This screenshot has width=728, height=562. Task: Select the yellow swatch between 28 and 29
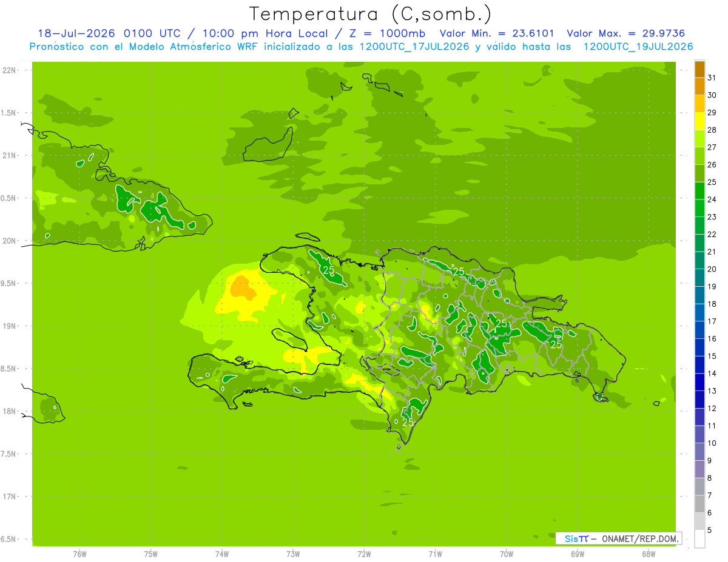(699, 121)
